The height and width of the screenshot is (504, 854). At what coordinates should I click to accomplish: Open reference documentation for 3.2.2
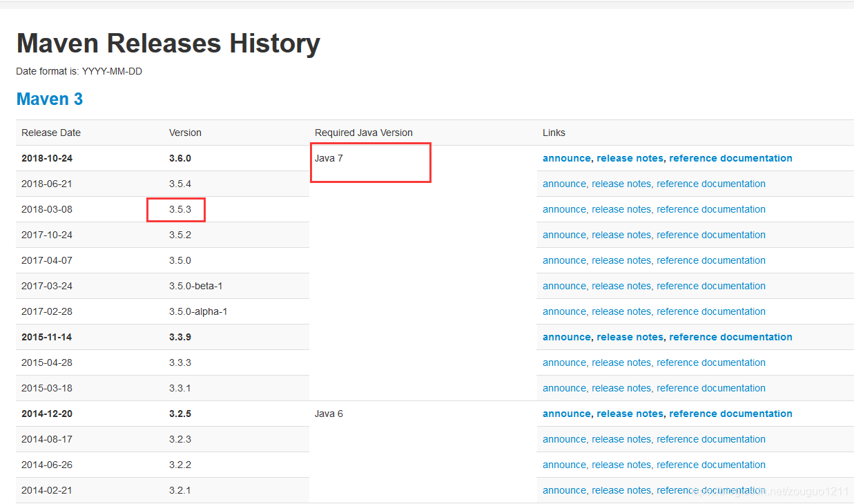(x=711, y=465)
